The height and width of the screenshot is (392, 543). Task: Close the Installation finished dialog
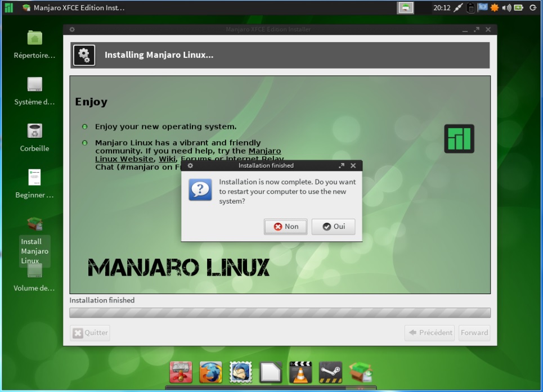pos(353,165)
